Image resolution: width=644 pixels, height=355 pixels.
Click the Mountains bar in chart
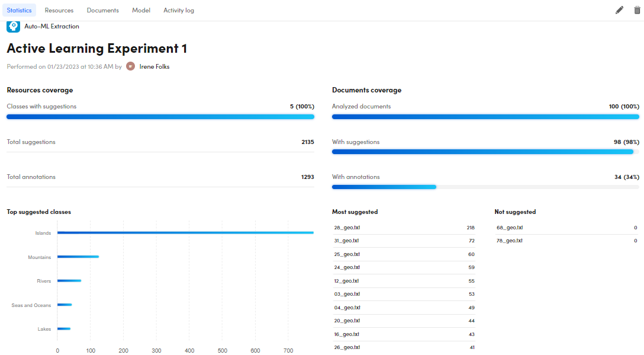point(78,257)
